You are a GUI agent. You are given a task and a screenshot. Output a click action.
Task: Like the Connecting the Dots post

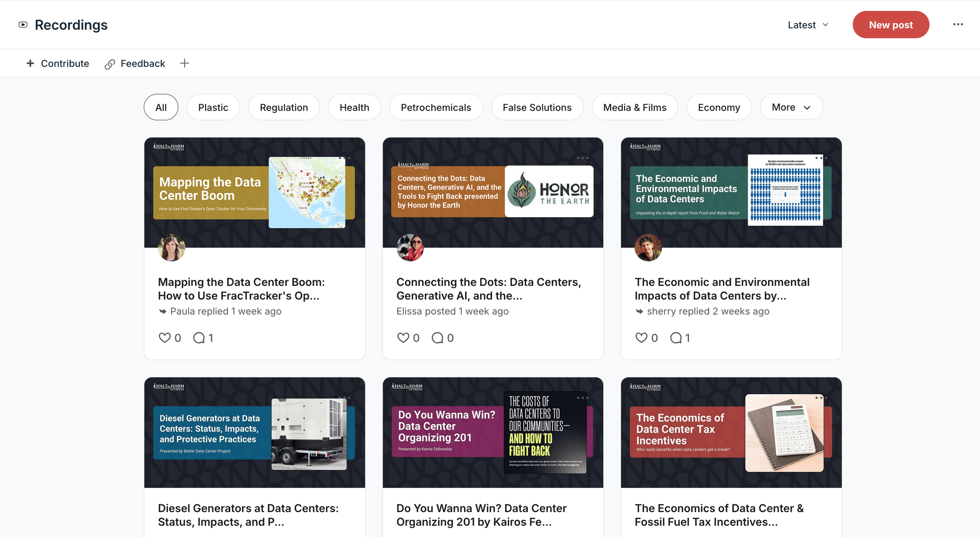(x=403, y=338)
